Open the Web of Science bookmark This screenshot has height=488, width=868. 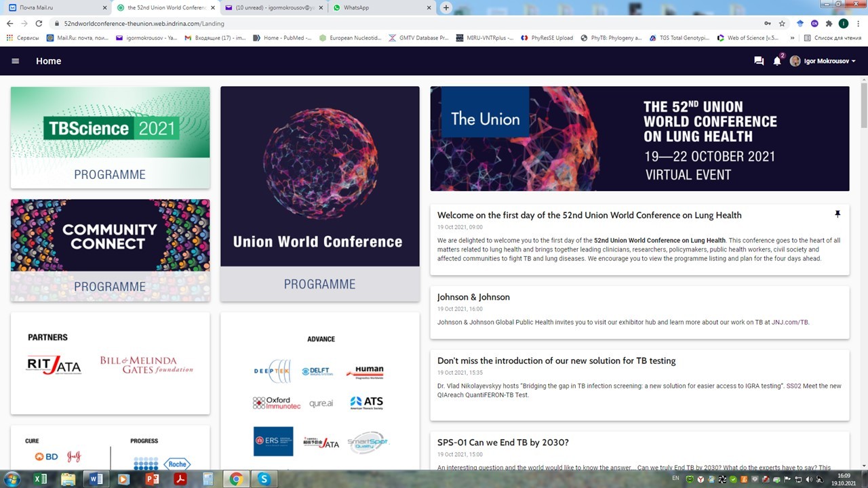[x=747, y=38]
